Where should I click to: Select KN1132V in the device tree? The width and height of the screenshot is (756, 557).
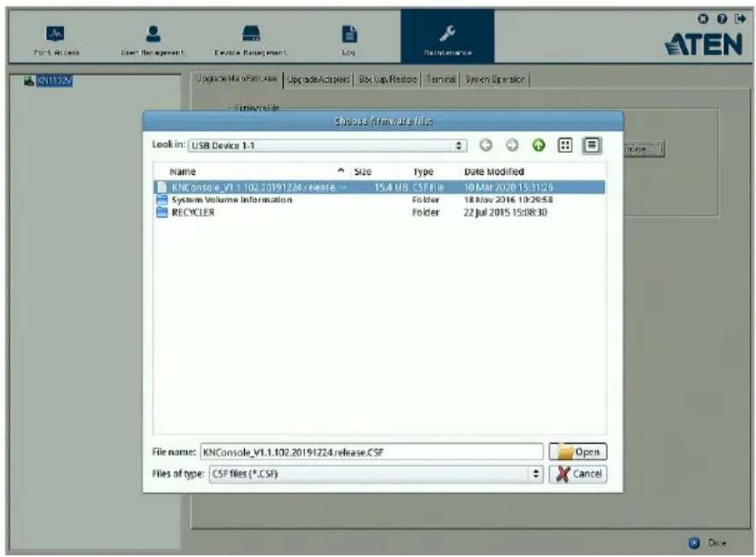pyautogui.click(x=55, y=81)
